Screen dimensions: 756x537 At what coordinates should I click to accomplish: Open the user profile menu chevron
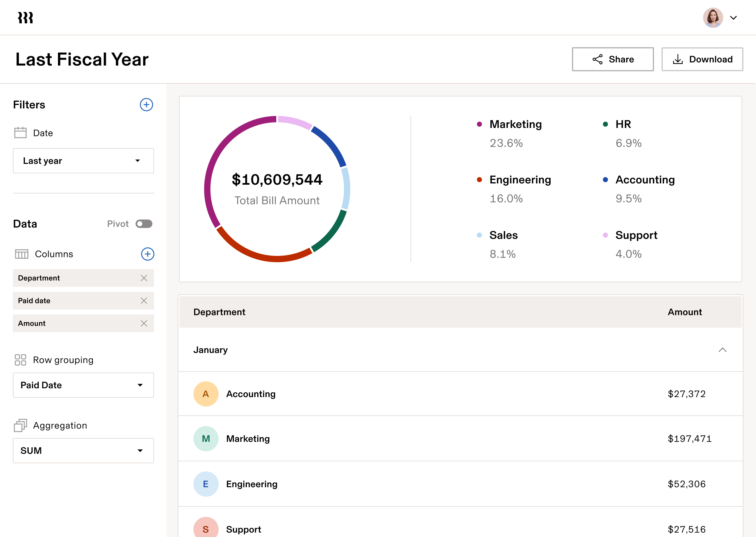coord(733,18)
